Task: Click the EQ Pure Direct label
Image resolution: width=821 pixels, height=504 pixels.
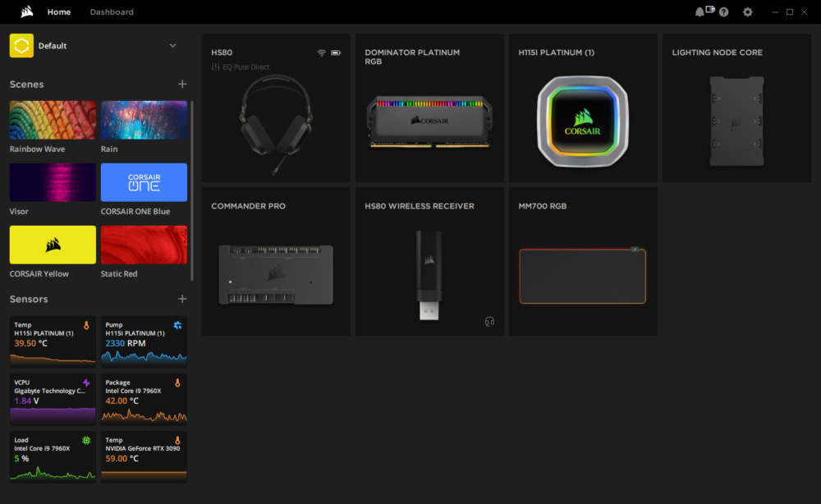Action: (246, 67)
